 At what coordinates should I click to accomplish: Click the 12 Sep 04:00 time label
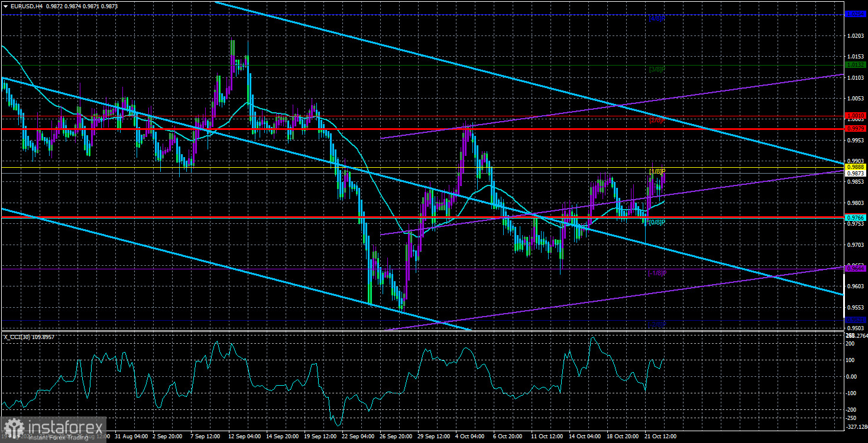point(246,437)
